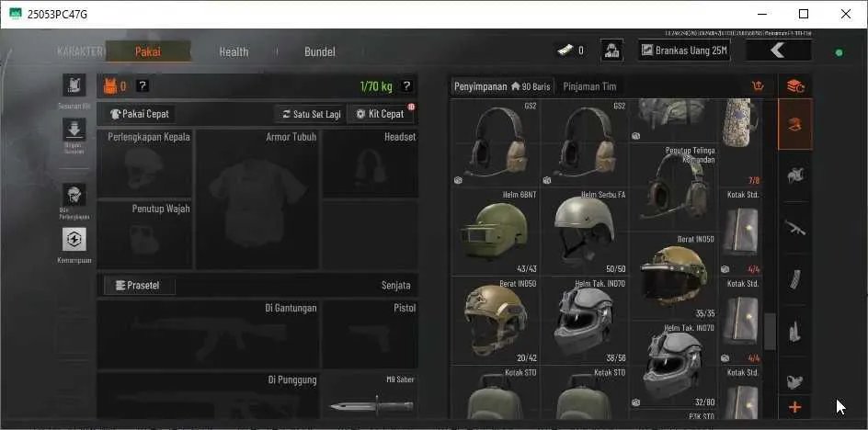
Task: Select the Helm Serbu FA item 50/50
Action: click(584, 232)
